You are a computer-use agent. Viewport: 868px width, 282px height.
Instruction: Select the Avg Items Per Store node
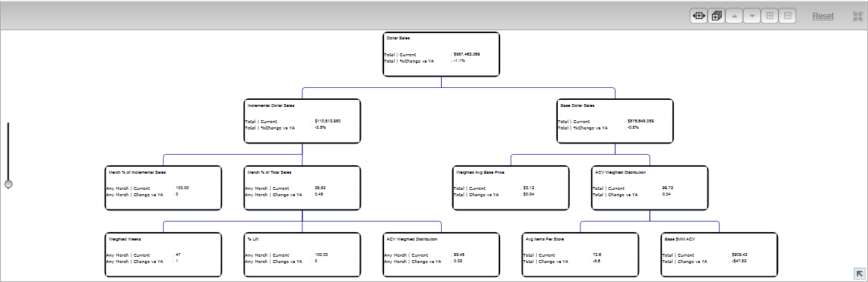[580, 255]
